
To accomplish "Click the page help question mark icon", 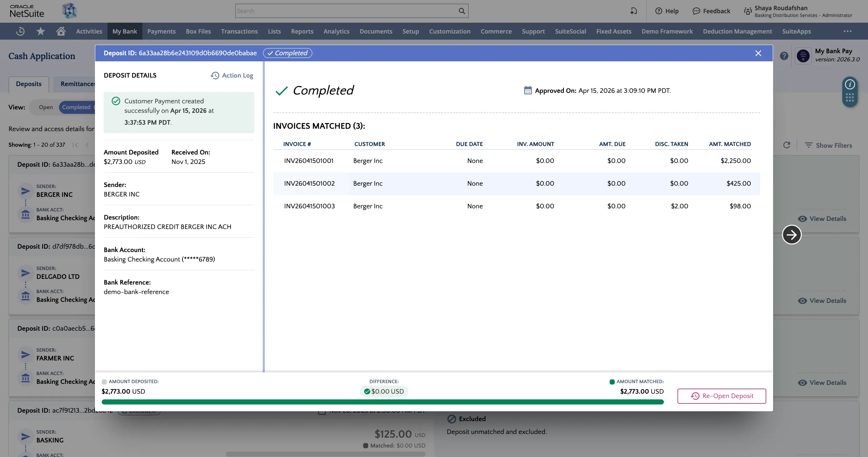I will click(x=784, y=56).
